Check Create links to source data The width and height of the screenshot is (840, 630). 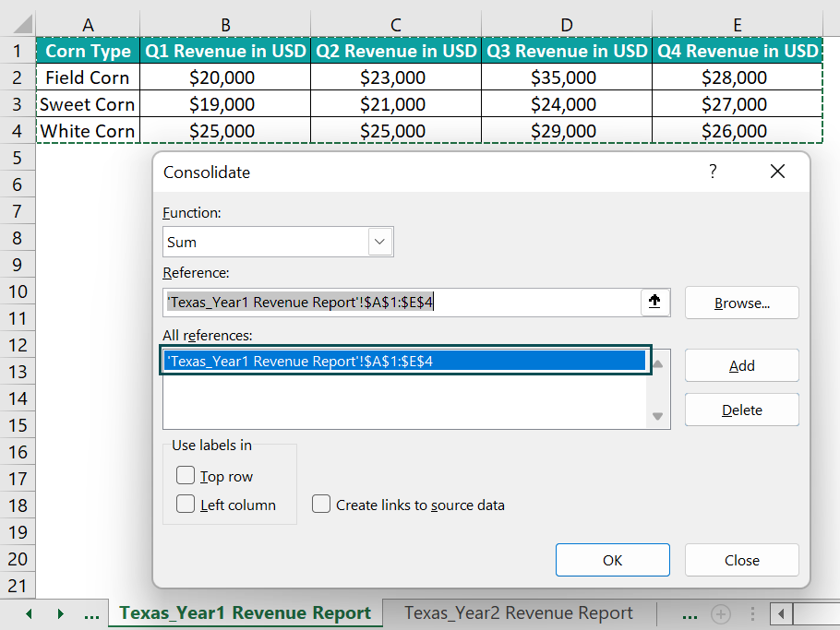321,505
